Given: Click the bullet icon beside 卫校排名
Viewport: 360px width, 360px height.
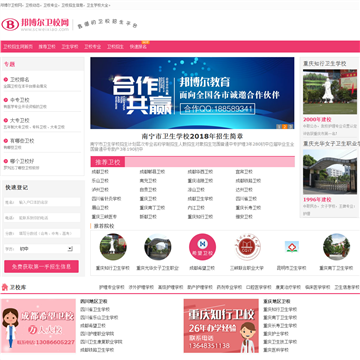Looking at the screenshot, I should [6, 79].
